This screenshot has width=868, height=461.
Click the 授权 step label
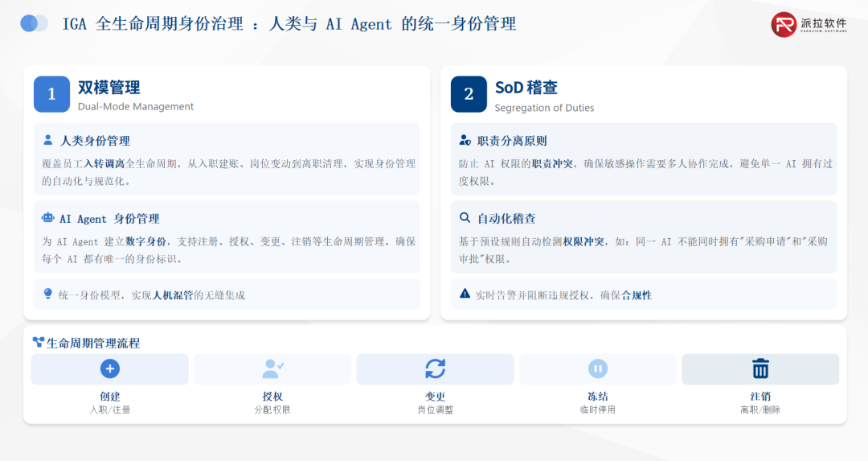click(272, 396)
